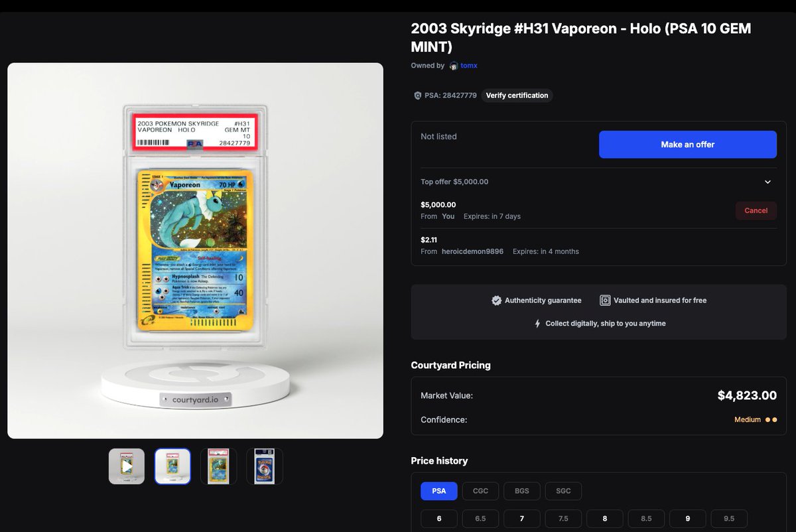Click the lightning bolt Collect digitally icon

pos(538,324)
